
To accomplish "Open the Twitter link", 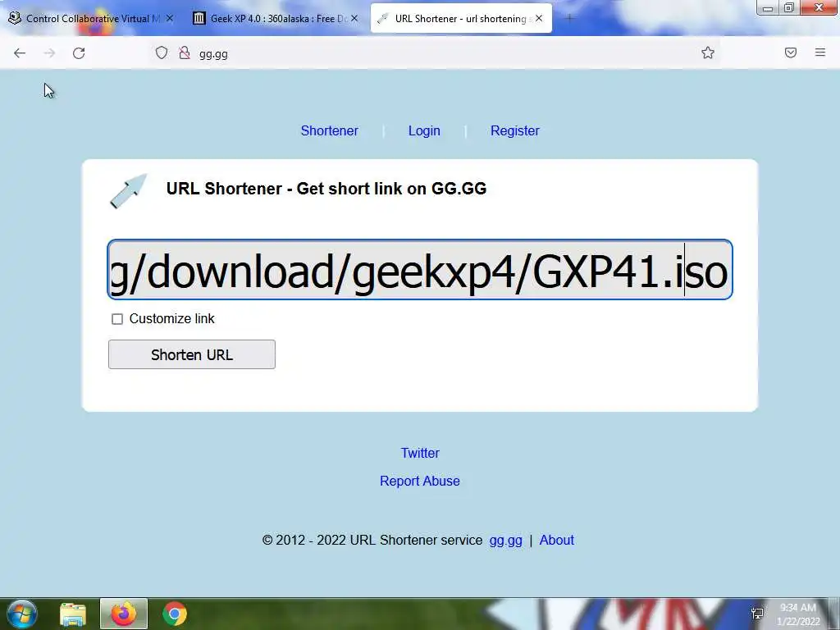I will point(420,453).
